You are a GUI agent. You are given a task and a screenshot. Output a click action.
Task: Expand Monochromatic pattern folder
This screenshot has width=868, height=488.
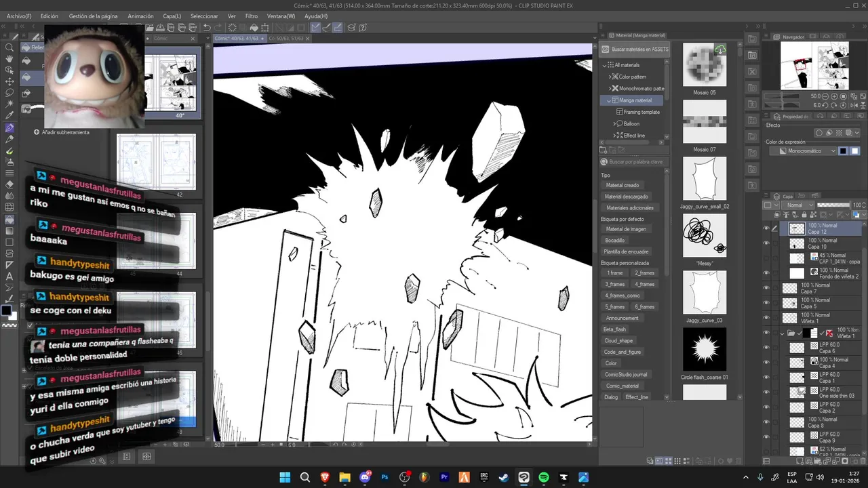tap(610, 88)
